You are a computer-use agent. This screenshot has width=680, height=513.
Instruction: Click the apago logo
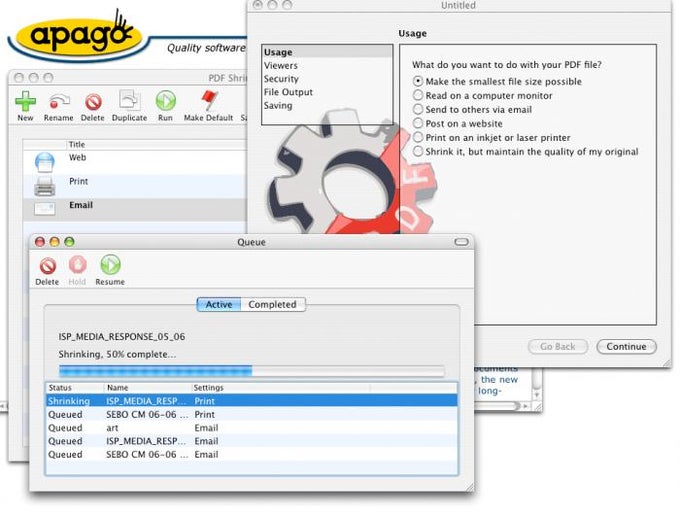(x=77, y=36)
